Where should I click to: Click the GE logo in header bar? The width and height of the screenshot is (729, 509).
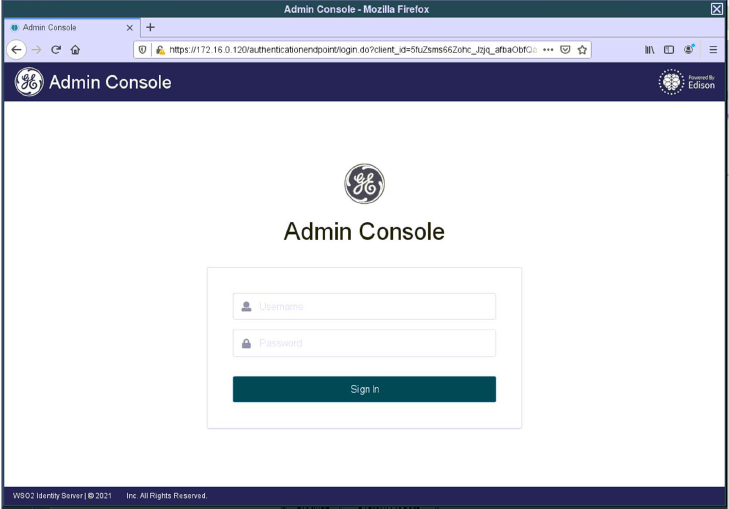pos(28,82)
